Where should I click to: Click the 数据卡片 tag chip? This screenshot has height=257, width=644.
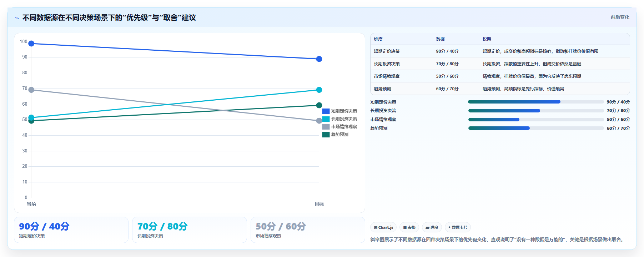pyautogui.click(x=458, y=227)
